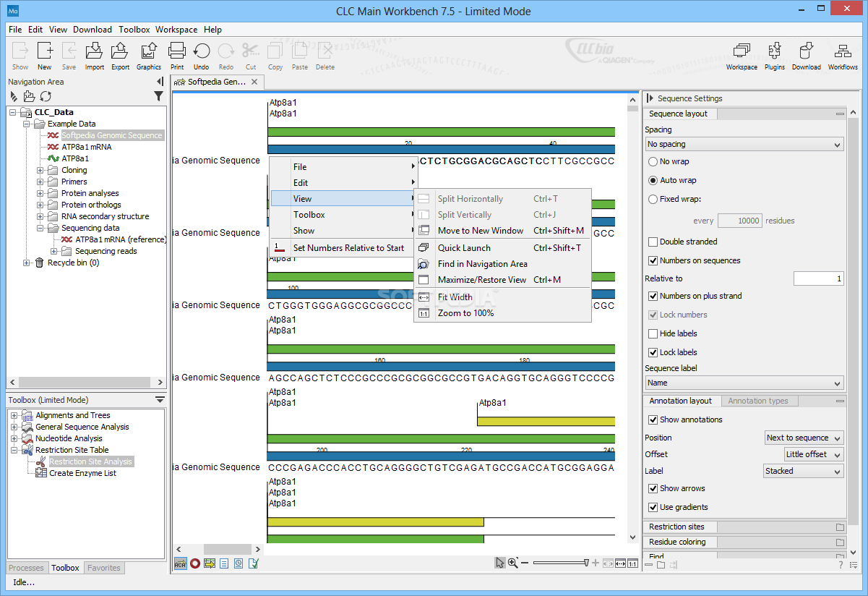Select the Fixed wrap radio button
Screen dimensions: 868x596
tap(653, 200)
